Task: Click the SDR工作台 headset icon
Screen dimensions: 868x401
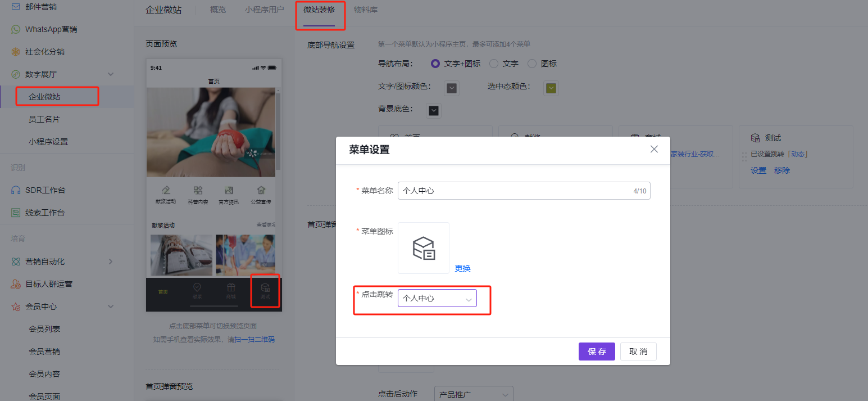Action: (16, 190)
